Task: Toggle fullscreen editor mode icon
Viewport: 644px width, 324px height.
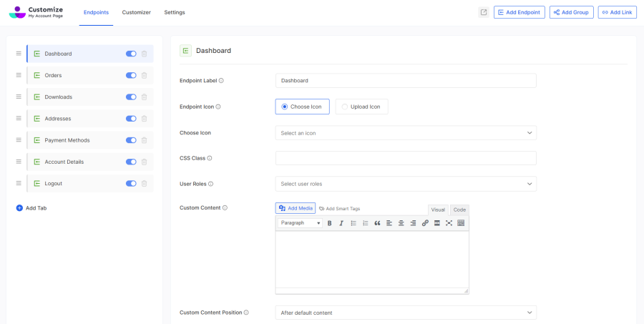Action: (449, 223)
